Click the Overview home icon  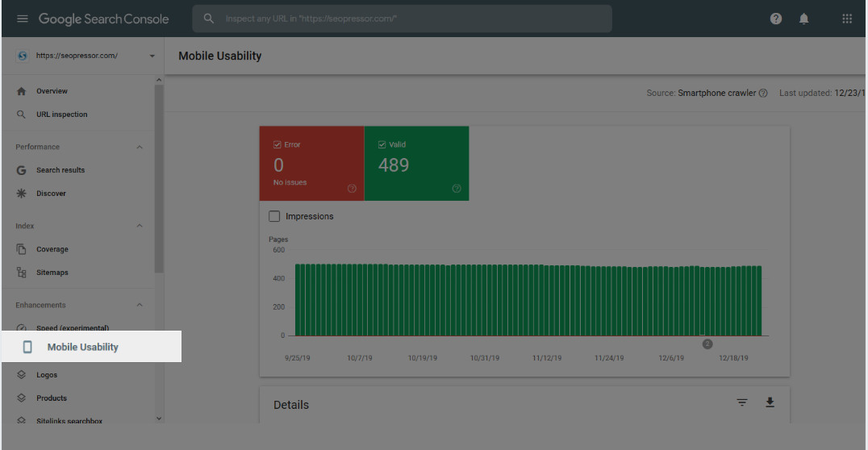(21, 91)
